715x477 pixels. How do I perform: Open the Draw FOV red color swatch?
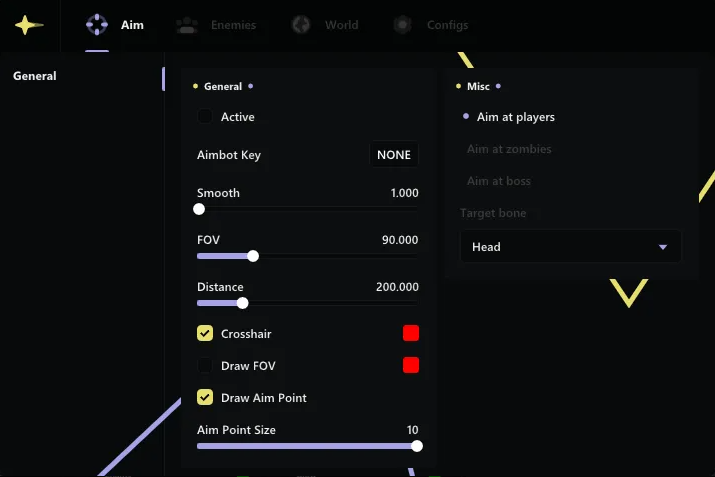click(411, 366)
